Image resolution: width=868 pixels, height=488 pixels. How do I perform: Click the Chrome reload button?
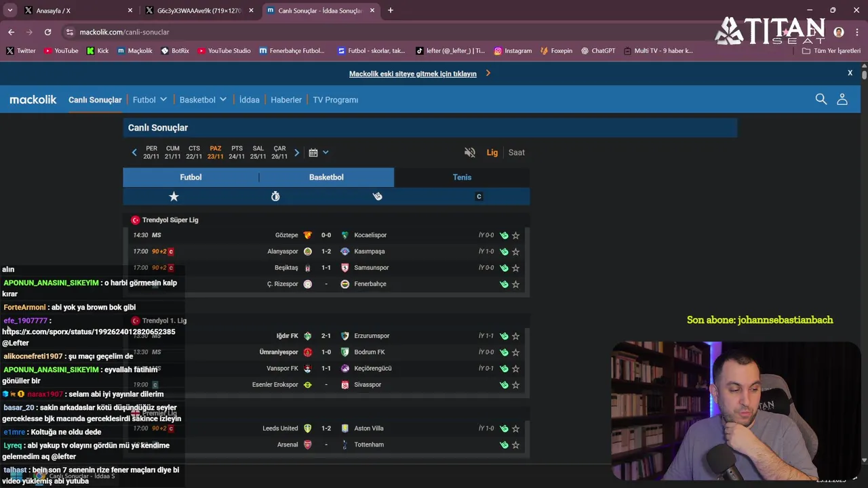(x=47, y=32)
